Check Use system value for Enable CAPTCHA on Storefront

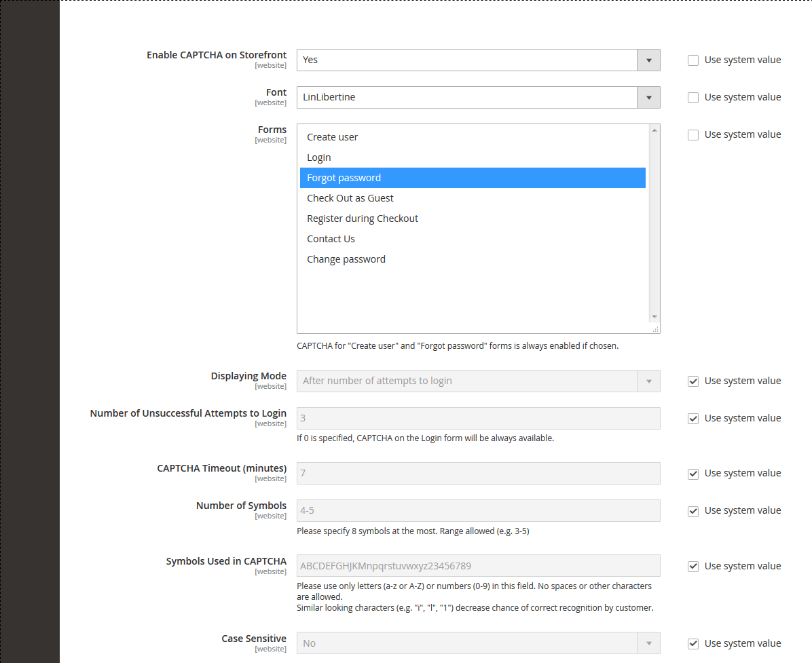(693, 60)
